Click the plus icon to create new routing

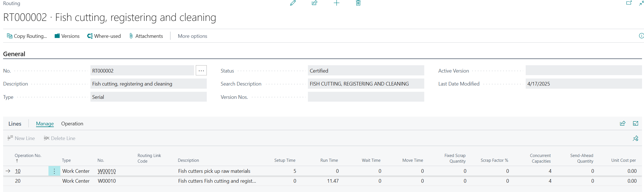tap(336, 3)
